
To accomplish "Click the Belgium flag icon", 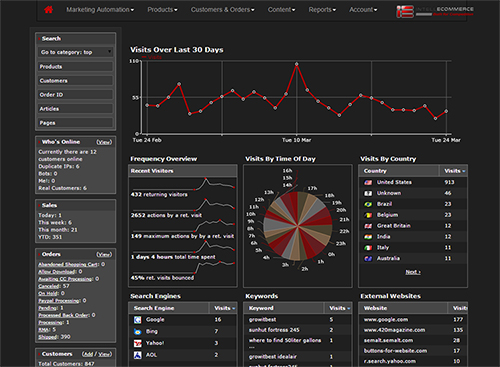I will pyautogui.click(x=368, y=215).
